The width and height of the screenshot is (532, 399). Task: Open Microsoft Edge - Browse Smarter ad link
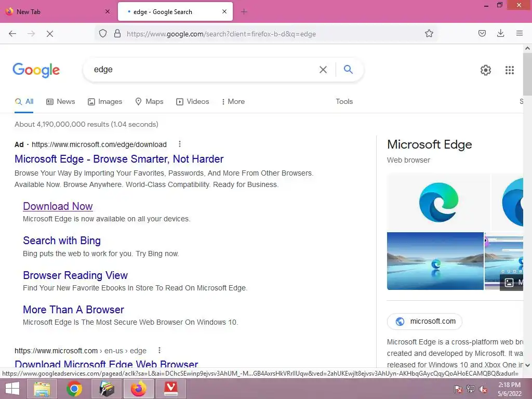tap(119, 159)
